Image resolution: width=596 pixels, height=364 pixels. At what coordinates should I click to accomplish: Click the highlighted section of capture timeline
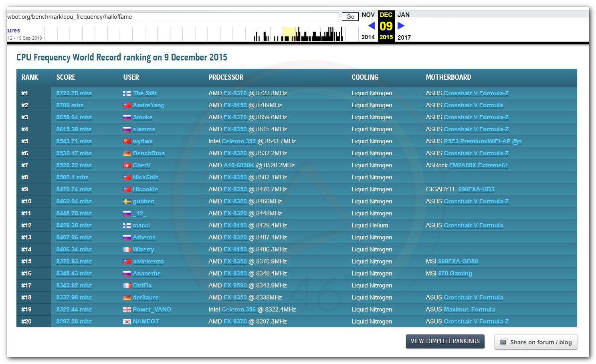[289, 34]
